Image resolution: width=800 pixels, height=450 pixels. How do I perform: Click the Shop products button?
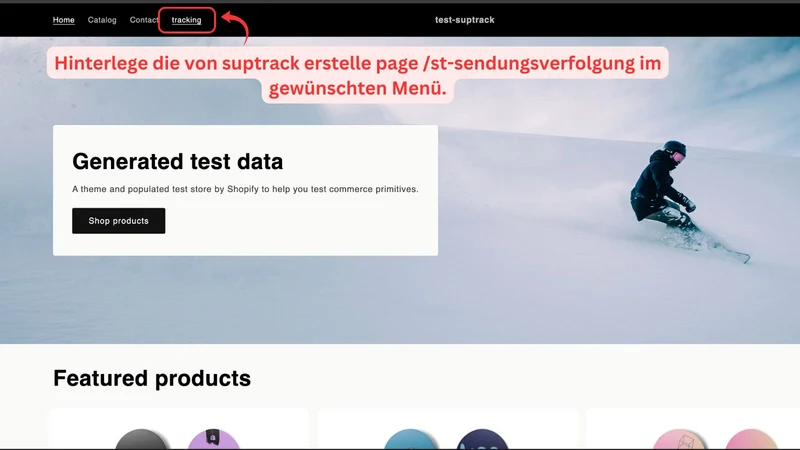118,221
